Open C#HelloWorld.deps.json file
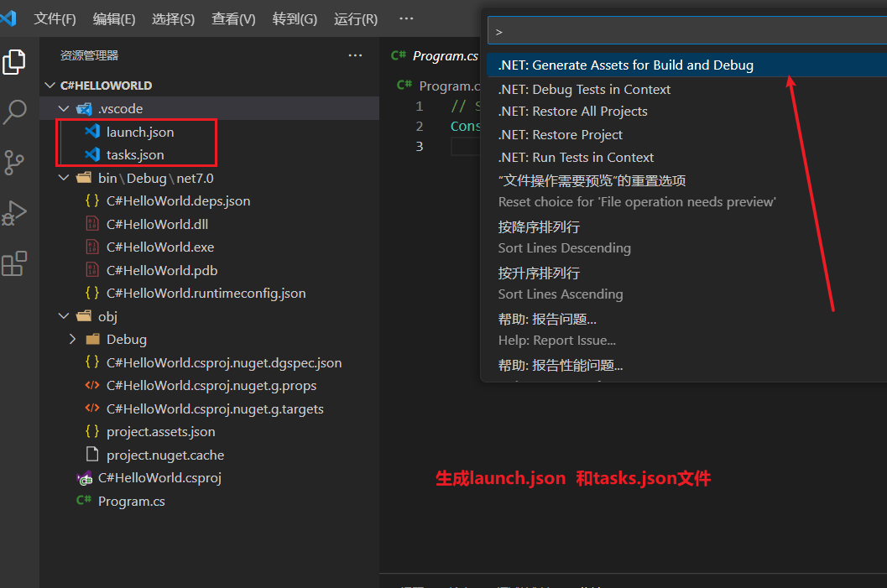This screenshot has width=887, height=588. (x=178, y=201)
